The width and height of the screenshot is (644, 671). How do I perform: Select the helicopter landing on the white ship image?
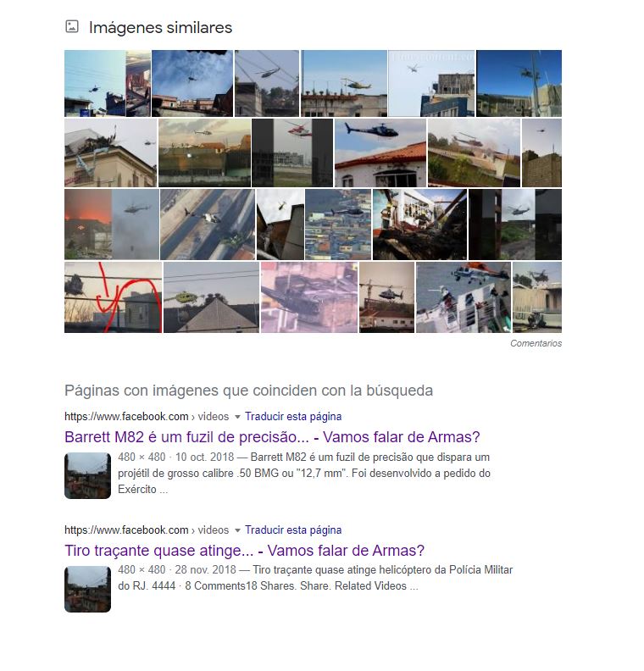click(464, 297)
